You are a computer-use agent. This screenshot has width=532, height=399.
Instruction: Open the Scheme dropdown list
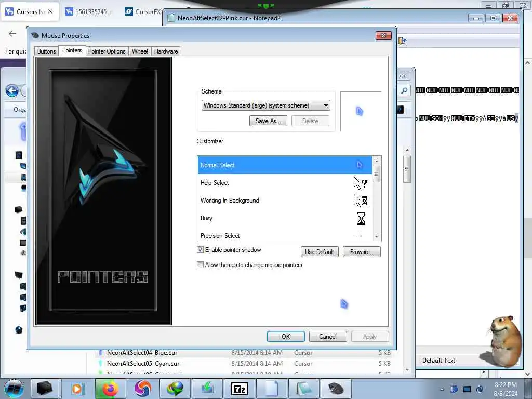click(x=265, y=105)
